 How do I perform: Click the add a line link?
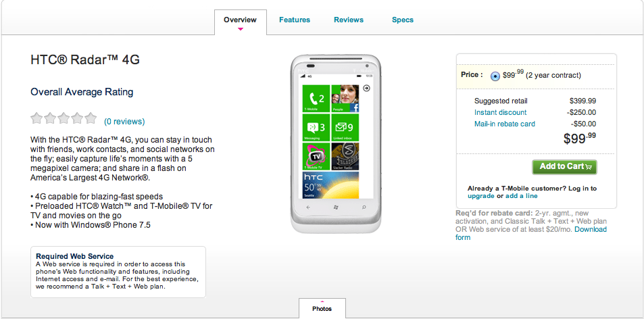point(521,196)
